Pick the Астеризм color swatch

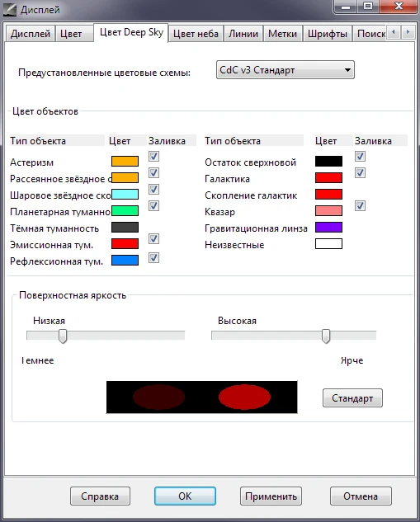(x=125, y=161)
